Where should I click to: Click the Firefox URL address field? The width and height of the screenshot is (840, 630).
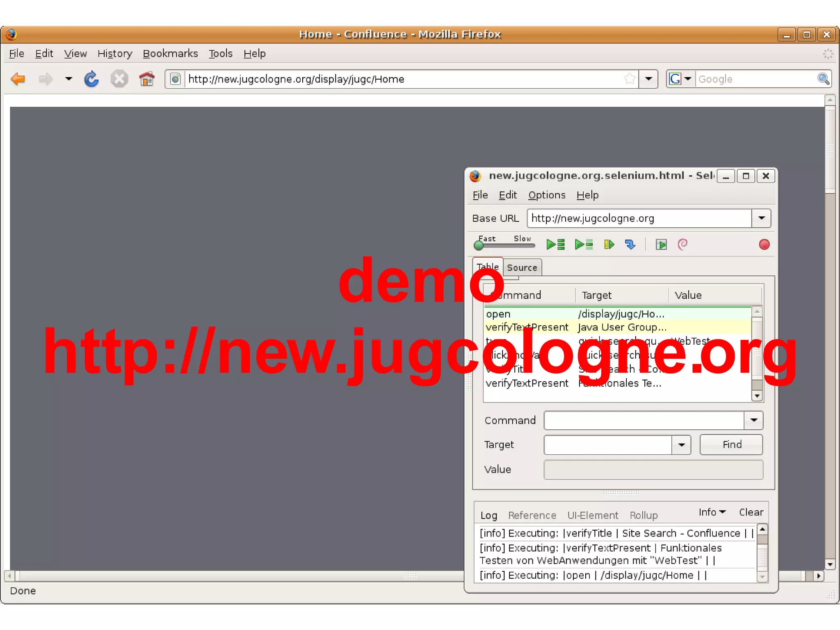404,79
